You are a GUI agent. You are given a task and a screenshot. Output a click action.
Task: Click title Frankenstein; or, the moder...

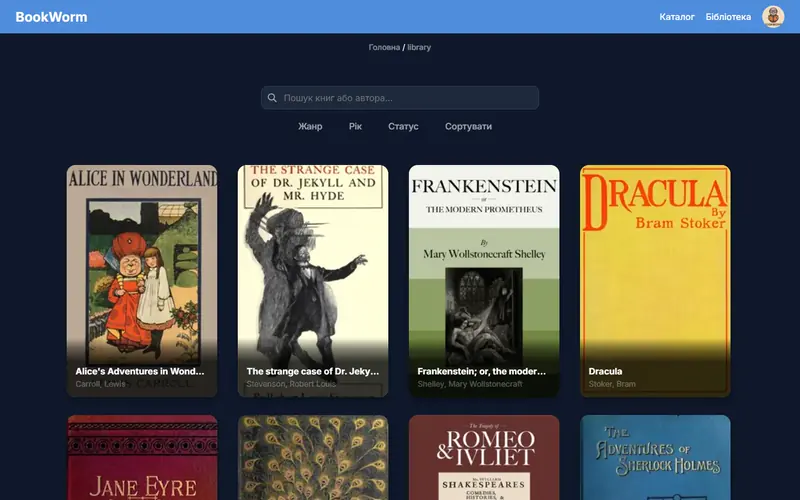(x=482, y=371)
